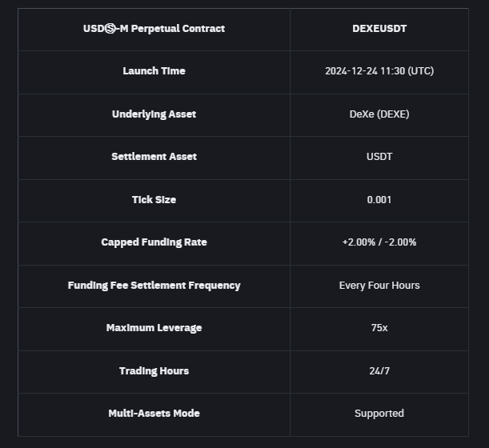Click the Multi-Assets Mode label
489x448 pixels.
[x=154, y=414]
